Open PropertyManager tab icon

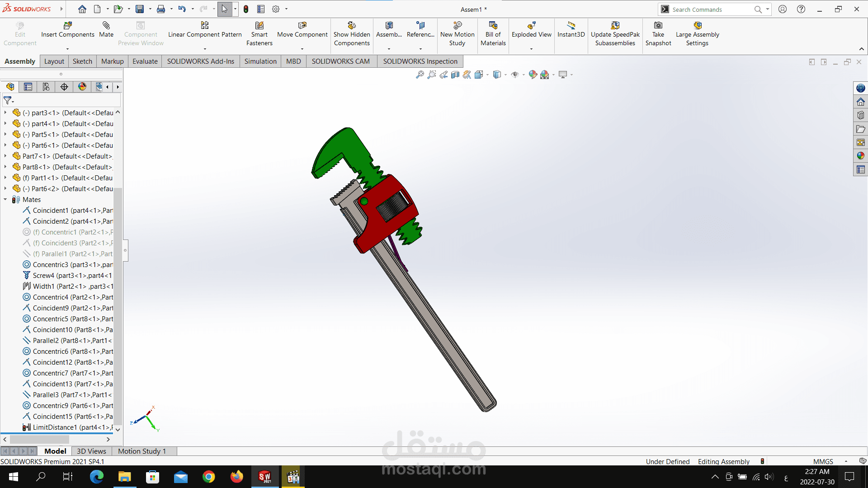28,87
